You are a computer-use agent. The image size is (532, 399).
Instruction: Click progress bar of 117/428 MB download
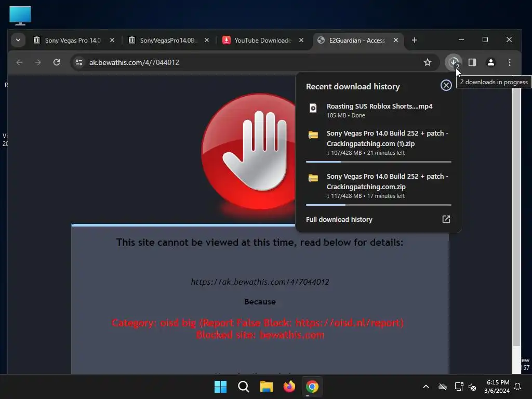click(379, 205)
